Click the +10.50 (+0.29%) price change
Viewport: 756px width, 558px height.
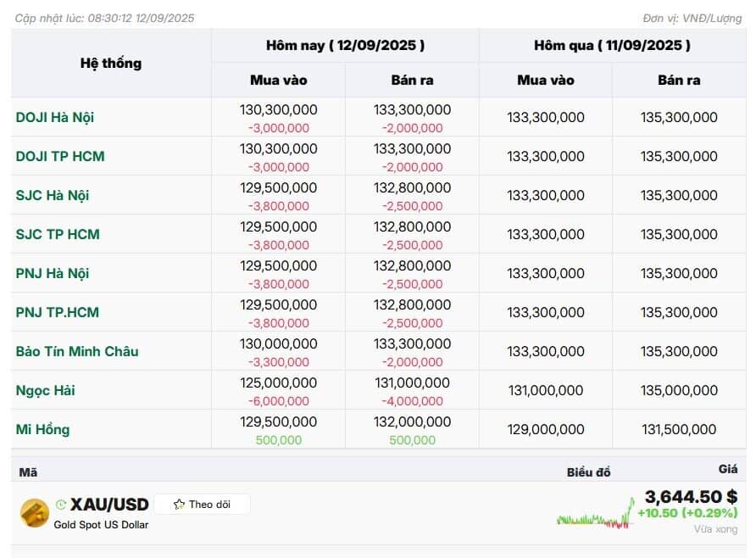(687, 513)
